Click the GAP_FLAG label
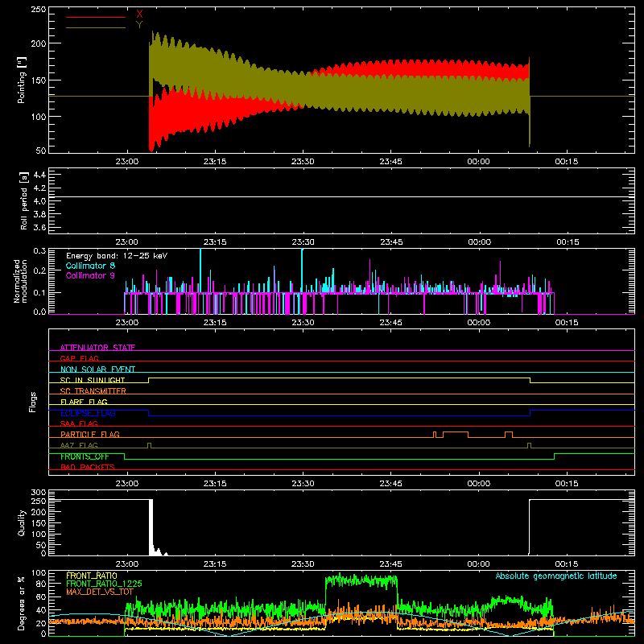 click(x=79, y=358)
